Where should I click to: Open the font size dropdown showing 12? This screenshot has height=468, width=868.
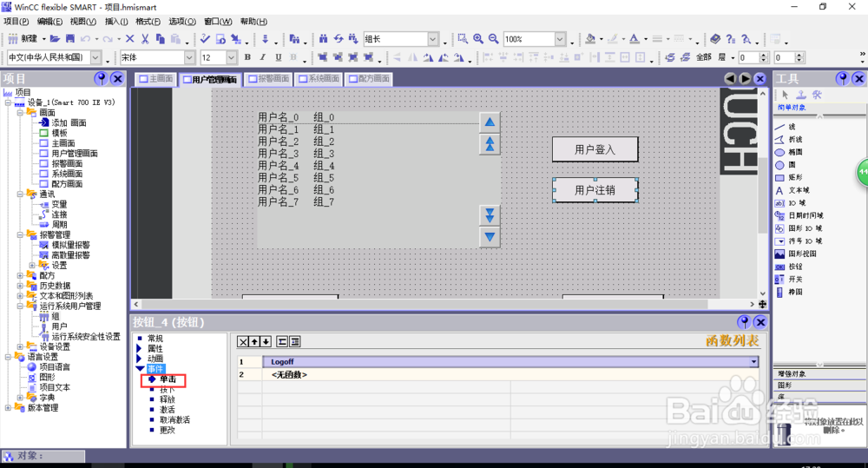tap(232, 57)
